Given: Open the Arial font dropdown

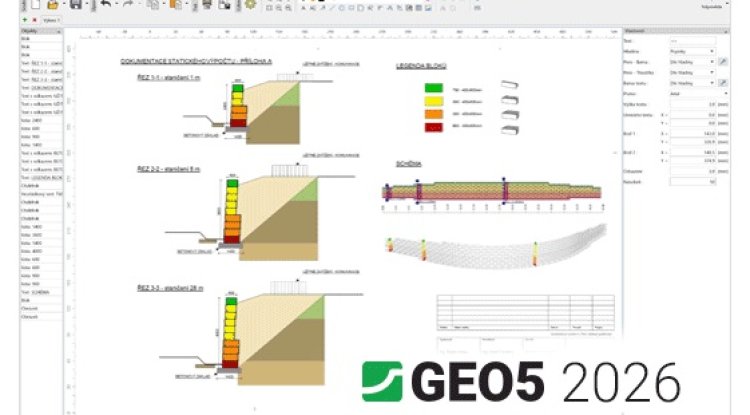Looking at the screenshot, I should (x=699, y=94).
